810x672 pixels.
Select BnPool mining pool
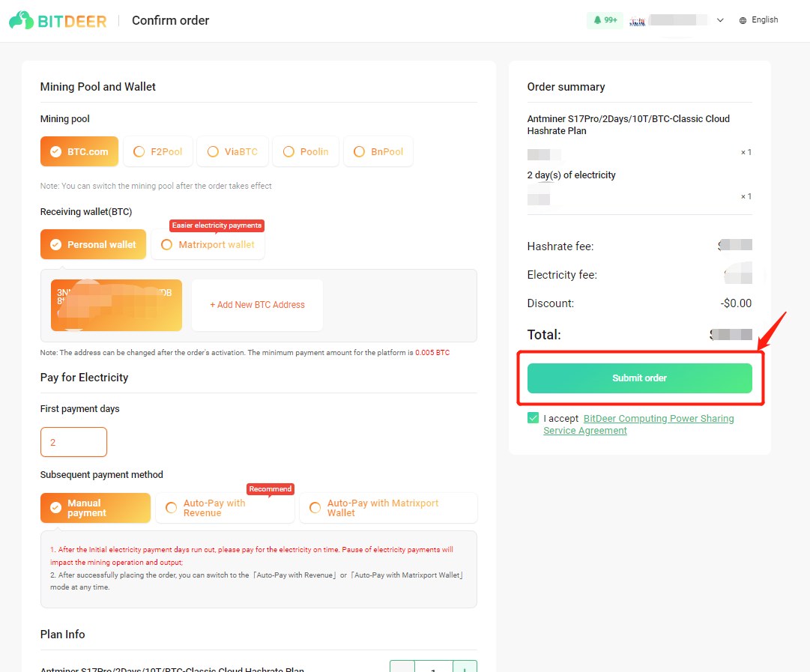click(x=378, y=151)
